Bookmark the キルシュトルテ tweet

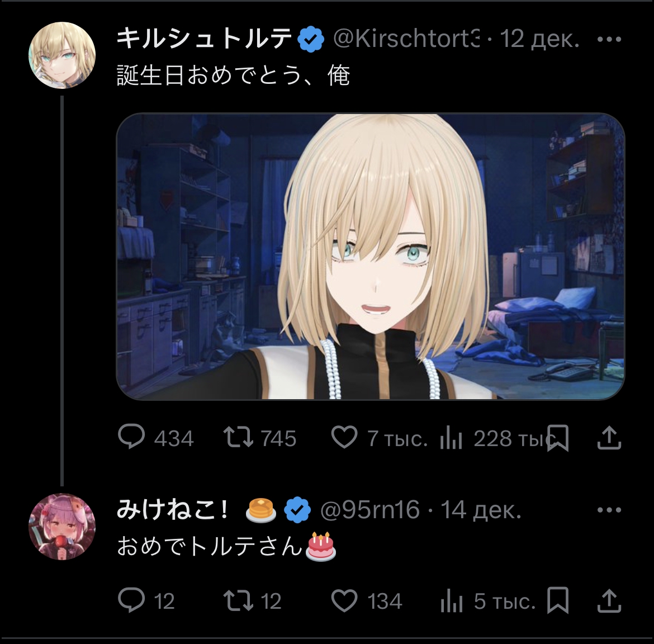coord(558,438)
